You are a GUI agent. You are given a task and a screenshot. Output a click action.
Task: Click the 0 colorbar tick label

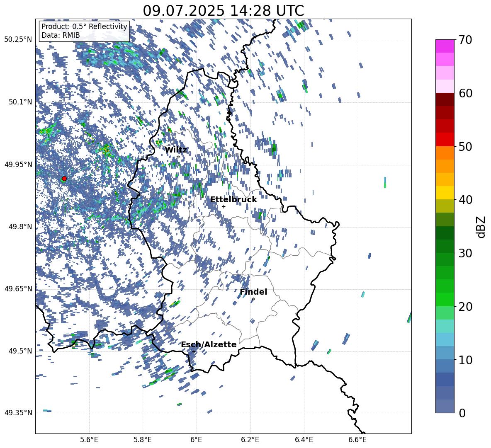click(462, 413)
